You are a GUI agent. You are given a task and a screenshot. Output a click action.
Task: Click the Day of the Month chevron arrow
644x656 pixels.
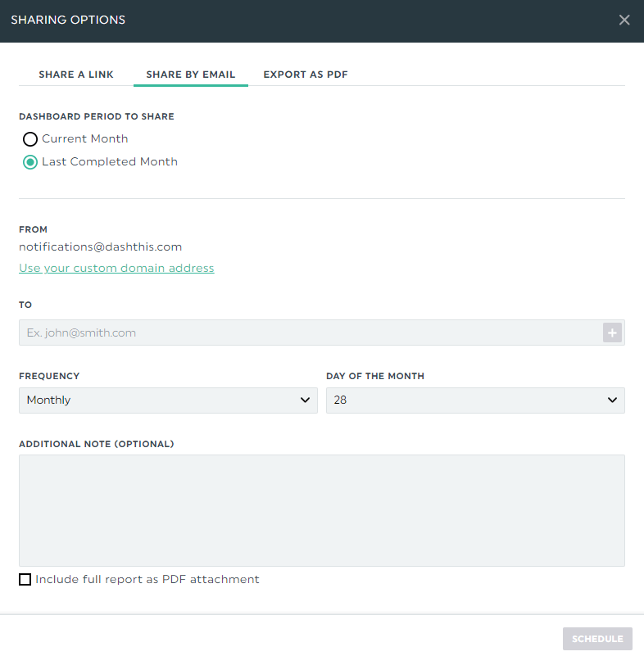click(612, 400)
